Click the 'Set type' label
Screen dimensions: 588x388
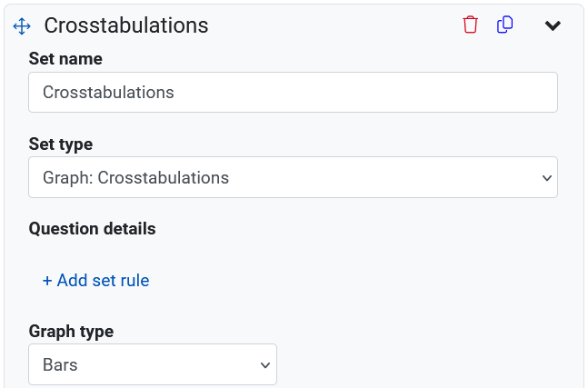click(x=61, y=144)
